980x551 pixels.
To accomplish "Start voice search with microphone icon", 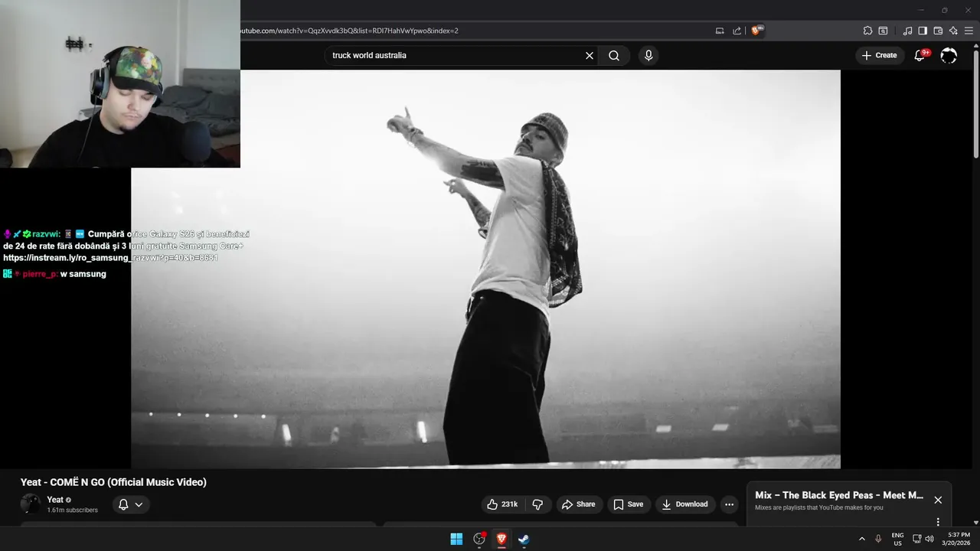I will [x=648, y=55].
